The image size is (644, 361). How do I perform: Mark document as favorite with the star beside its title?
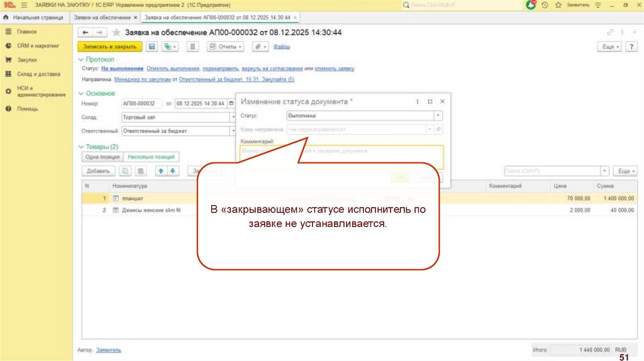tap(114, 32)
